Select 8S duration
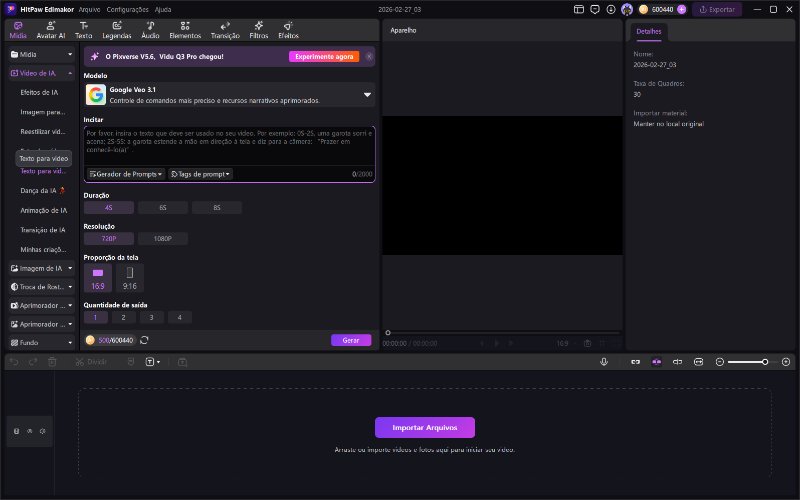 click(x=217, y=208)
